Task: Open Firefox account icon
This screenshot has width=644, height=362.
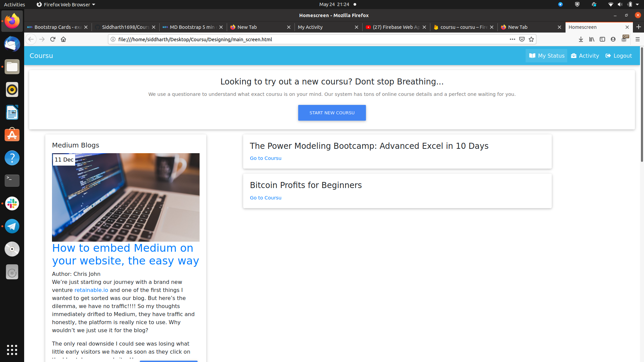Action: click(613, 39)
